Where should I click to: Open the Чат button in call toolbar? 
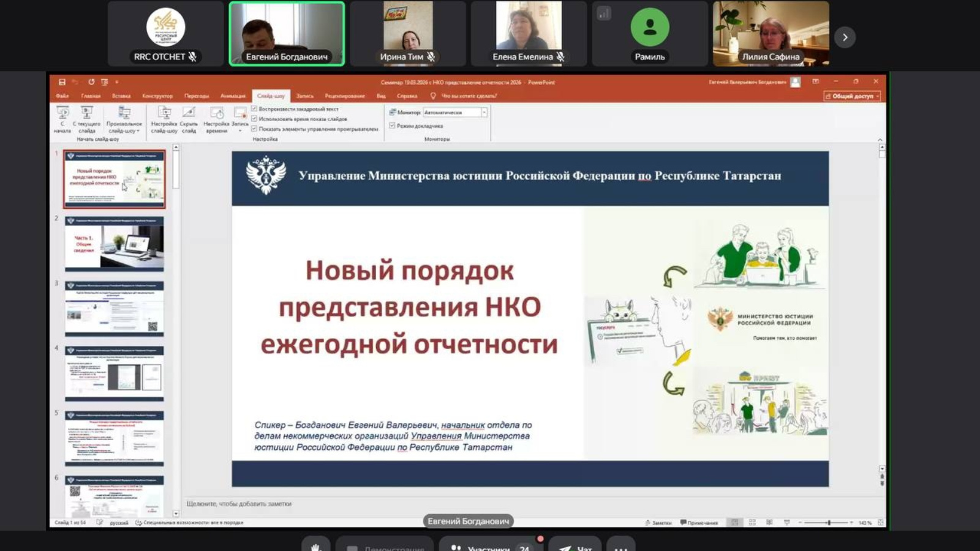(x=575, y=547)
